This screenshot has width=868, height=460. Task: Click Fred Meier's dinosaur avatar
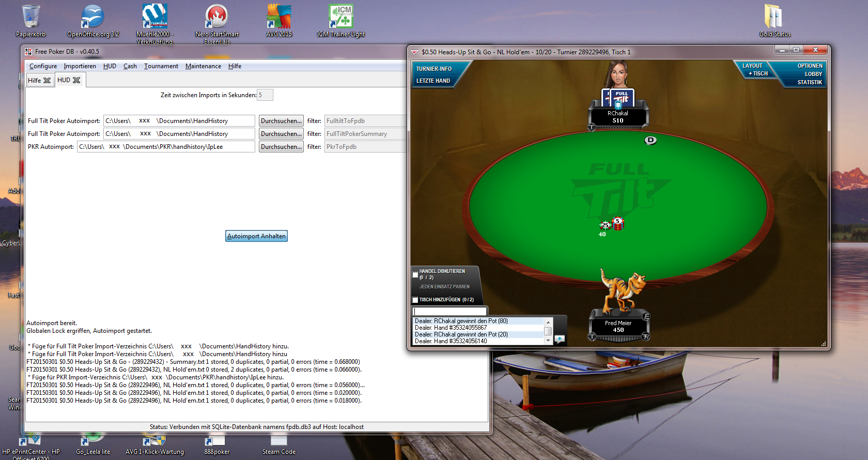(x=623, y=290)
